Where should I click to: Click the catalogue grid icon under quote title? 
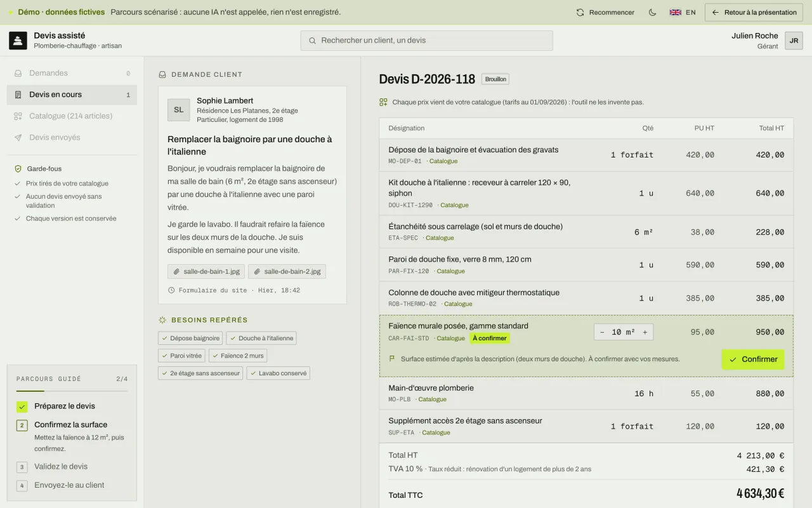point(383,102)
